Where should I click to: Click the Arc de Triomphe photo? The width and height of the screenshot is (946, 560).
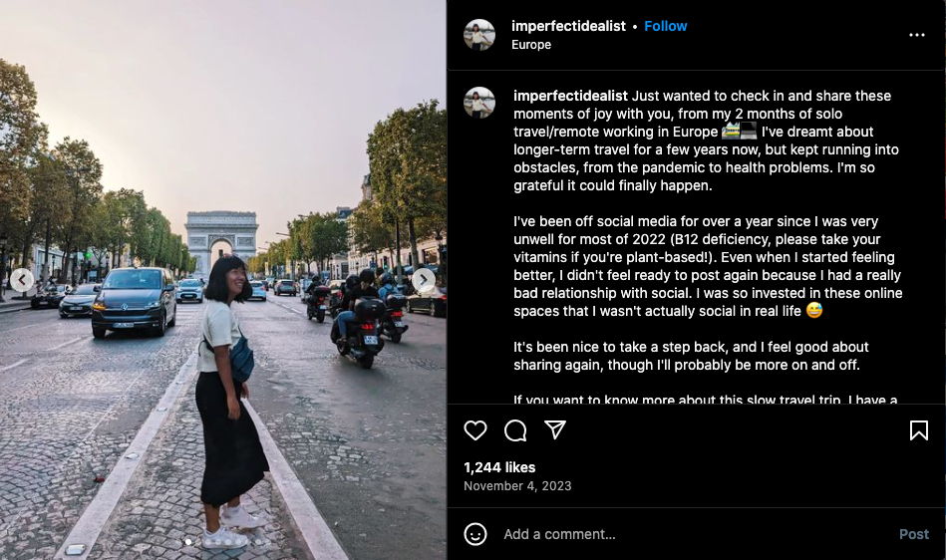[222, 280]
